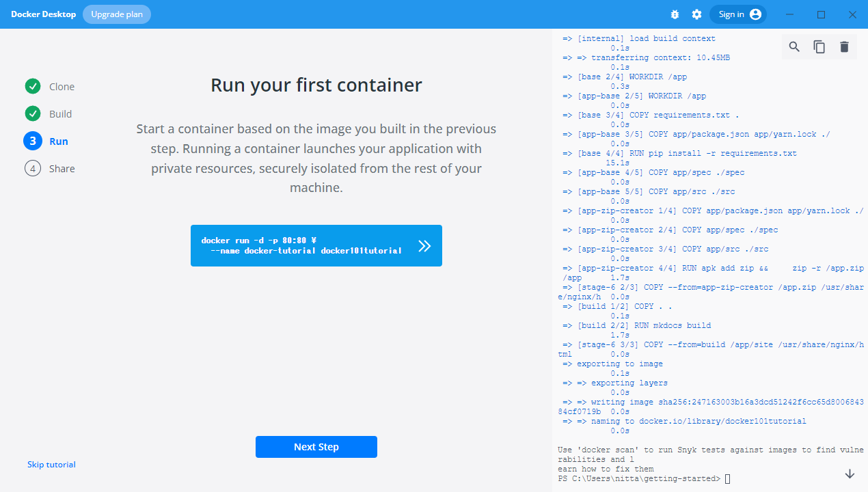Viewport: 868px width, 492px height.
Task: Click the docker run command box
Action: pos(302,245)
